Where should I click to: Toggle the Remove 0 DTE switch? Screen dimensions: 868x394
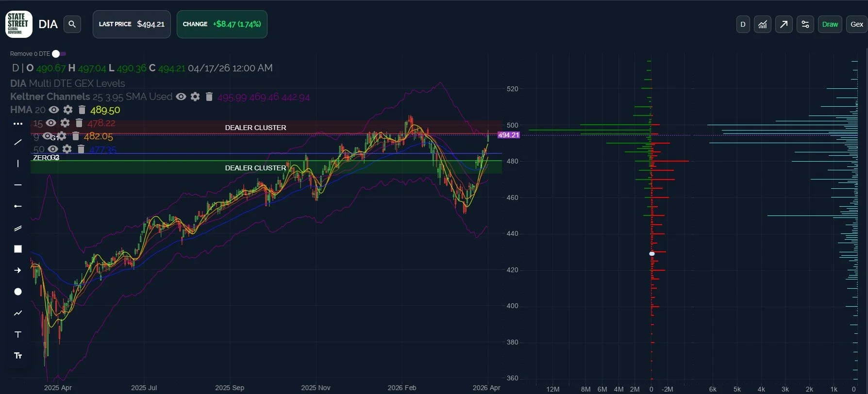pos(59,54)
